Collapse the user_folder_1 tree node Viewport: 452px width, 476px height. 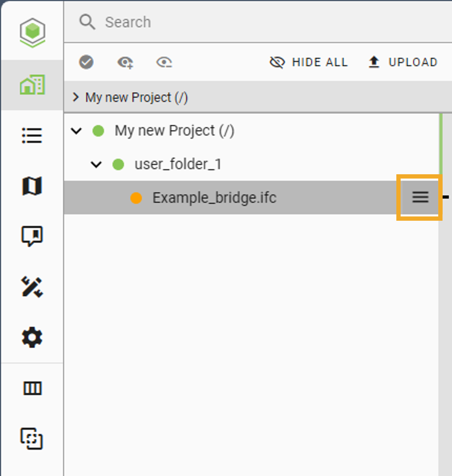[x=96, y=165]
